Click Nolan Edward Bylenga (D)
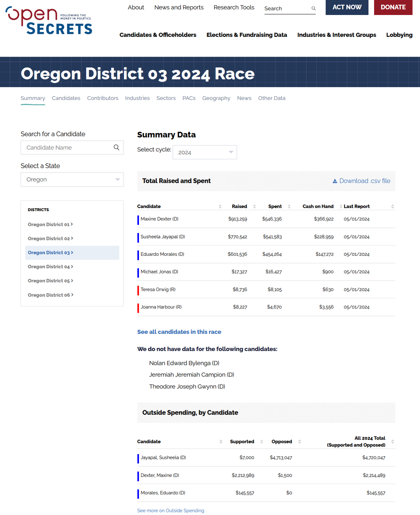The image size is (420, 515). (x=184, y=363)
